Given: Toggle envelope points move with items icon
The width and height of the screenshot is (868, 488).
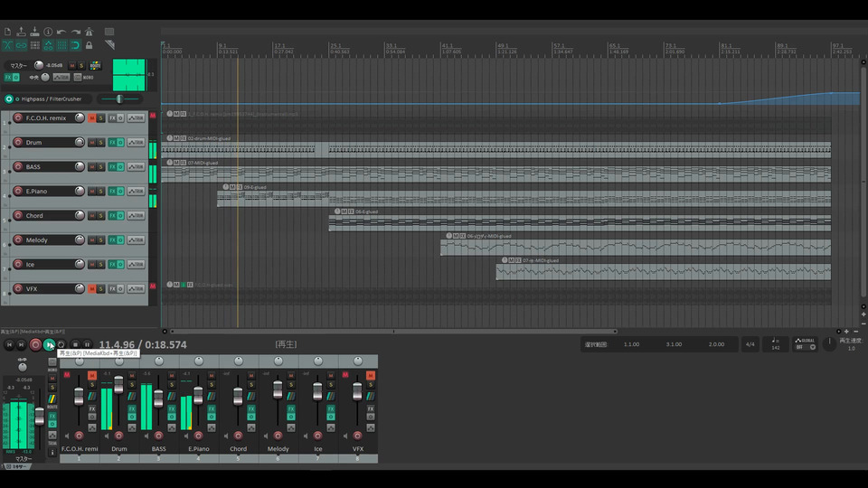Looking at the screenshot, I should (48, 45).
